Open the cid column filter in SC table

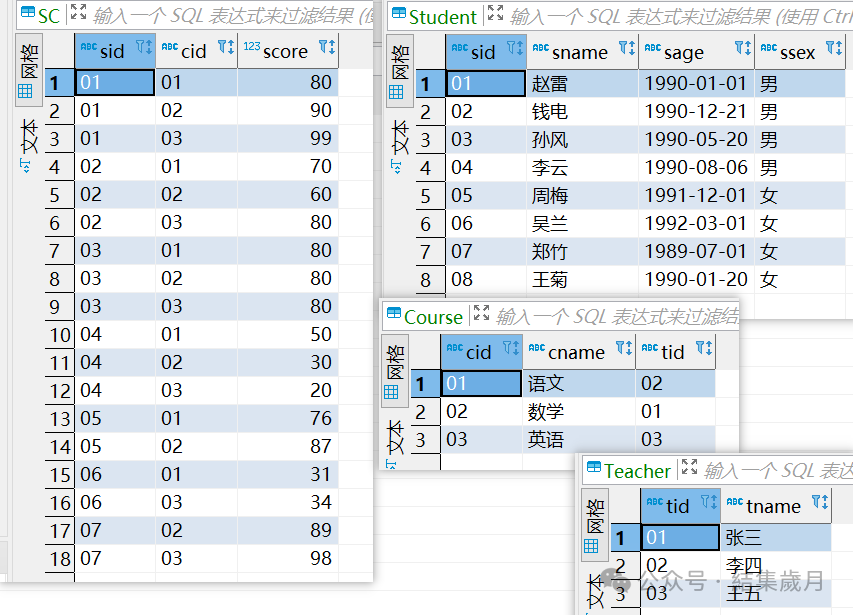point(226,47)
